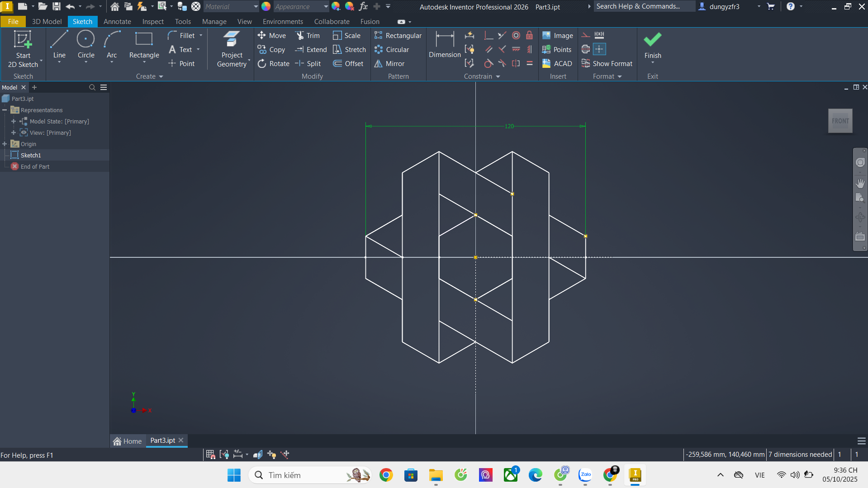This screenshot has height=488, width=868.
Task: Click the Mirror pattern tool
Action: (389, 64)
